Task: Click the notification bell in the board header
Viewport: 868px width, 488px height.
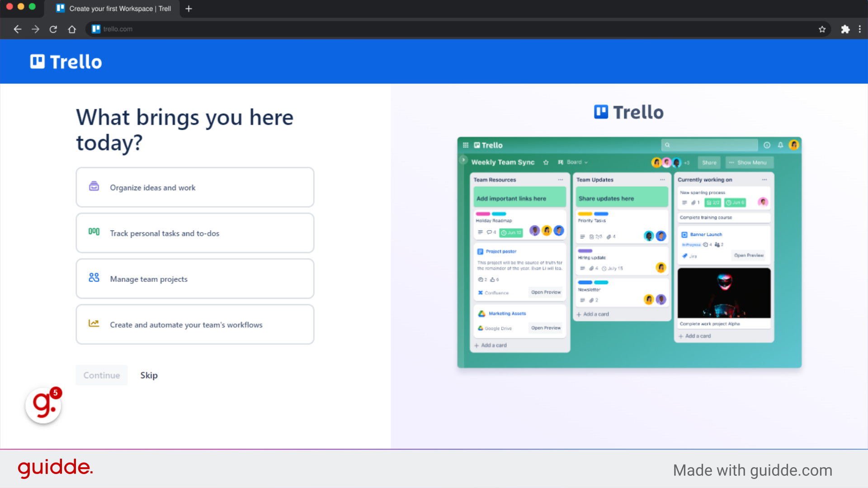Action: click(780, 145)
